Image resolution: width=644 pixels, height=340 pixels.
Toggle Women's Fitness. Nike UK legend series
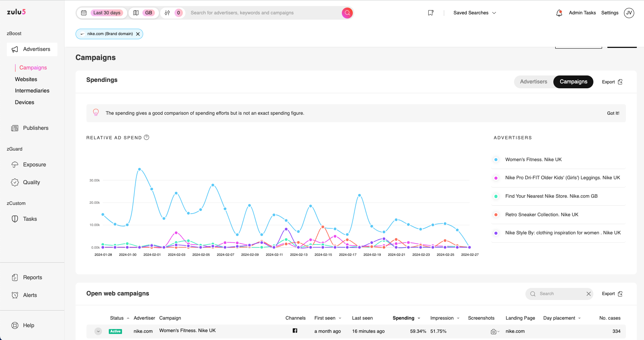tap(533, 160)
